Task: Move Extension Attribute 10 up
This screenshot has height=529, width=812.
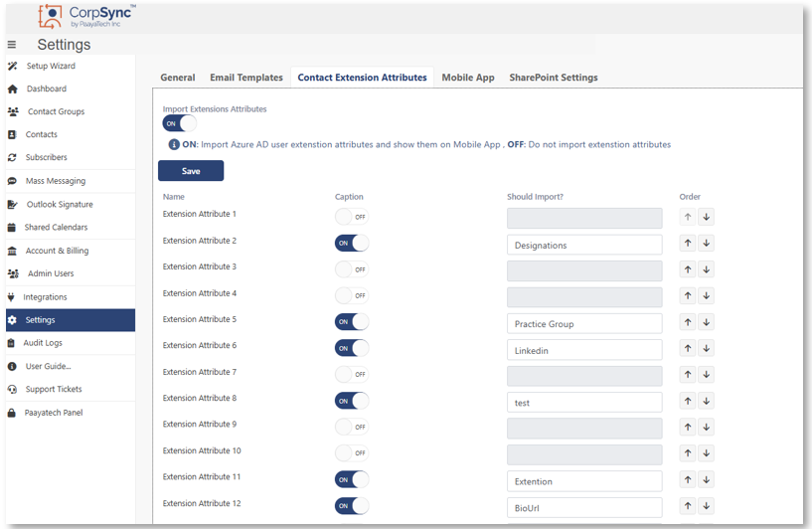Action: pyautogui.click(x=688, y=453)
